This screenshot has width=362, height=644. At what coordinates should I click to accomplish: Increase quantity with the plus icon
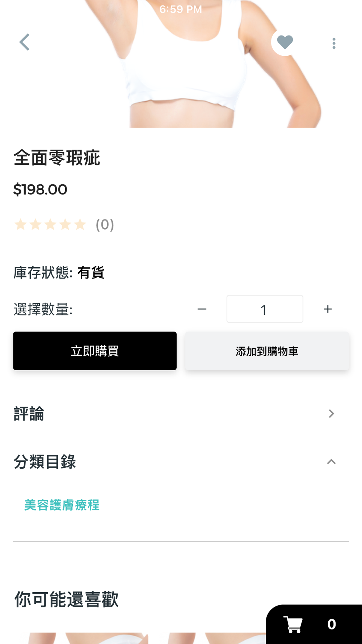[x=328, y=309]
